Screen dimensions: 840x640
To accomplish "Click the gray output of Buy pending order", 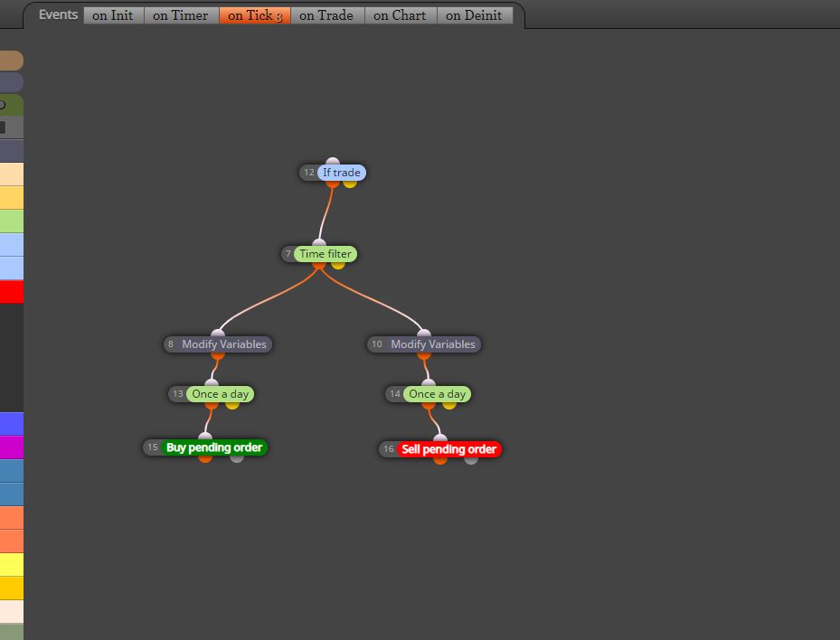I will (237, 459).
